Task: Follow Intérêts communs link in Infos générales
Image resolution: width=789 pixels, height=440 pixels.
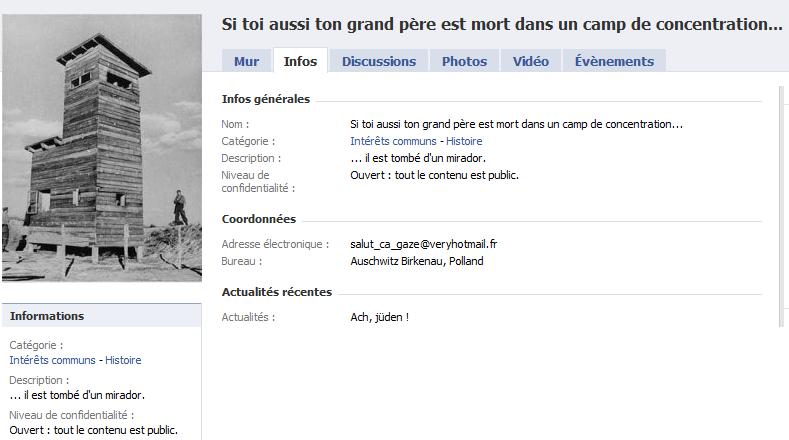Action: [x=393, y=141]
